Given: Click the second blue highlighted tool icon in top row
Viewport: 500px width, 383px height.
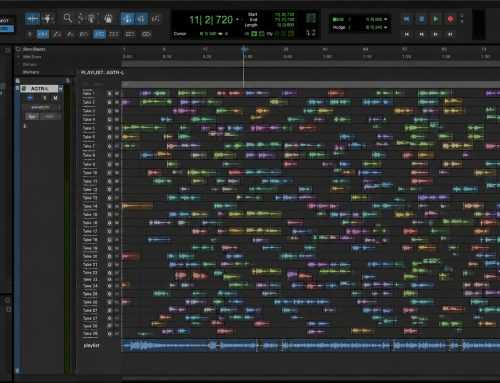Looking at the screenshot, I should point(141,19).
